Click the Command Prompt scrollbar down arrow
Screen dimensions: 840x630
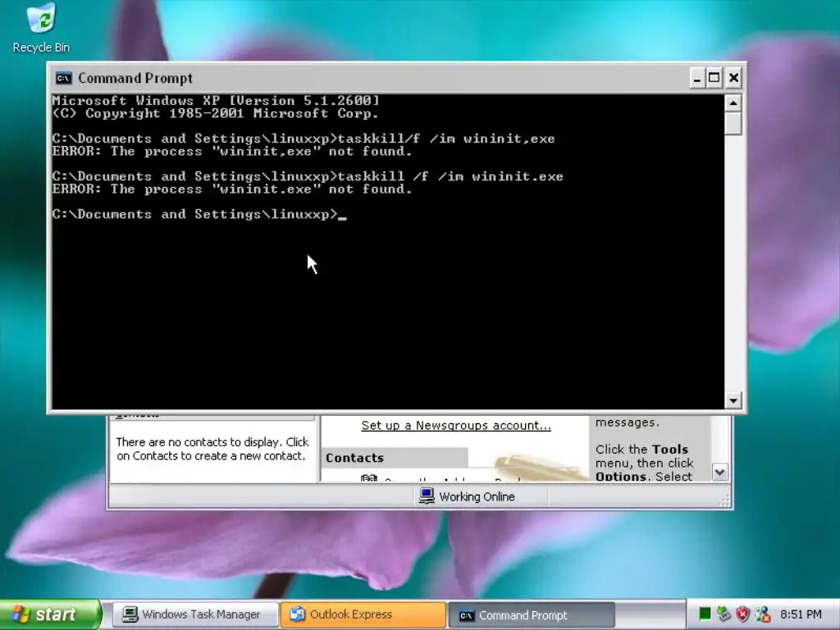pos(733,400)
